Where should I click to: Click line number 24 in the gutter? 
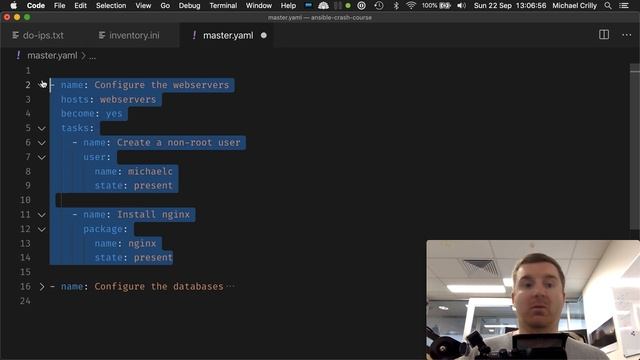pyautogui.click(x=25, y=301)
